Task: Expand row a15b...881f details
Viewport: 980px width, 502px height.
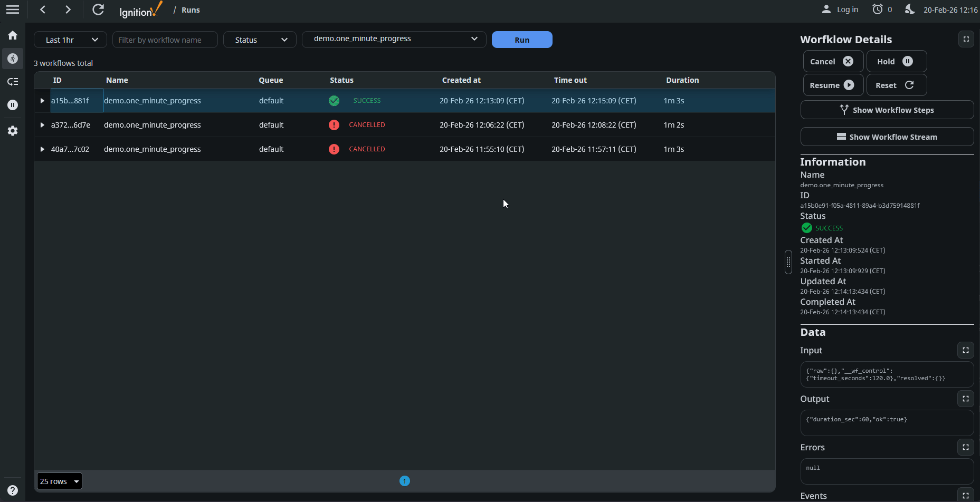Action: pyautogui.click(x=42, y=101)
